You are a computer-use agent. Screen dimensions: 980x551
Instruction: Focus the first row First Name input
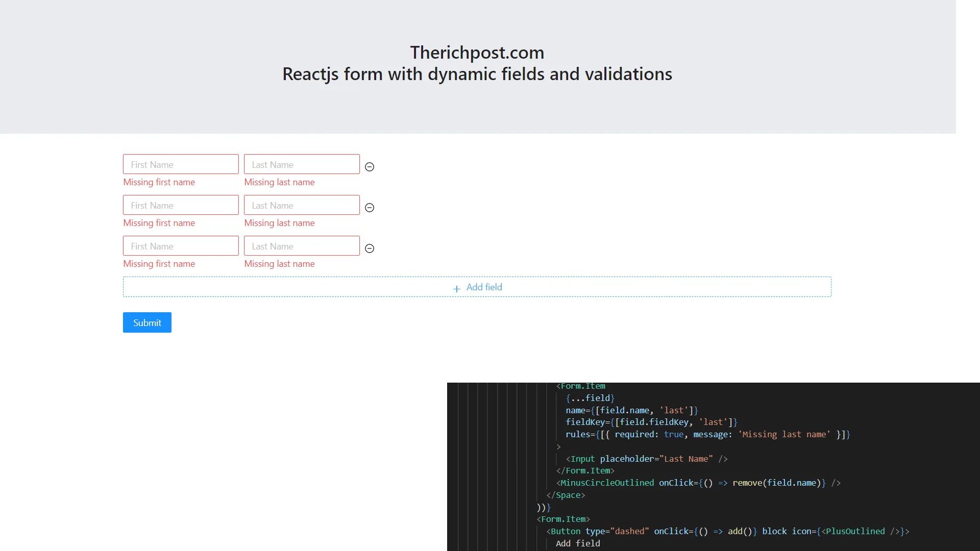(x=181, y=164)
